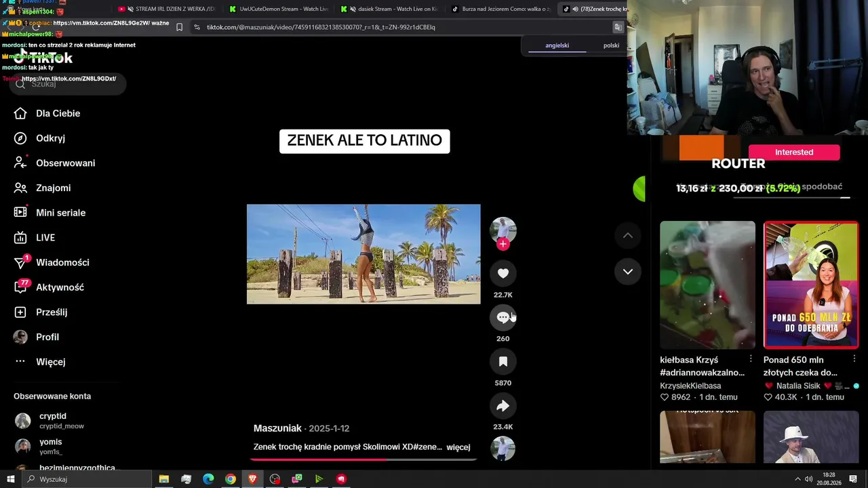
Task: Like the Maszuniak video with the heart
Action: coord(503,273)
